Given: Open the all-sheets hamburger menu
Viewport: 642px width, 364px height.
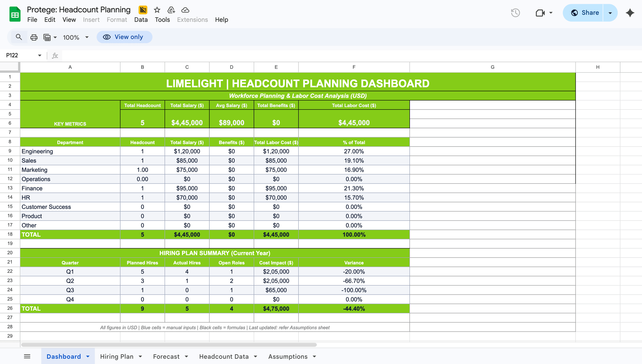Looking at the screenshot, I should click(x=27, y=356).
